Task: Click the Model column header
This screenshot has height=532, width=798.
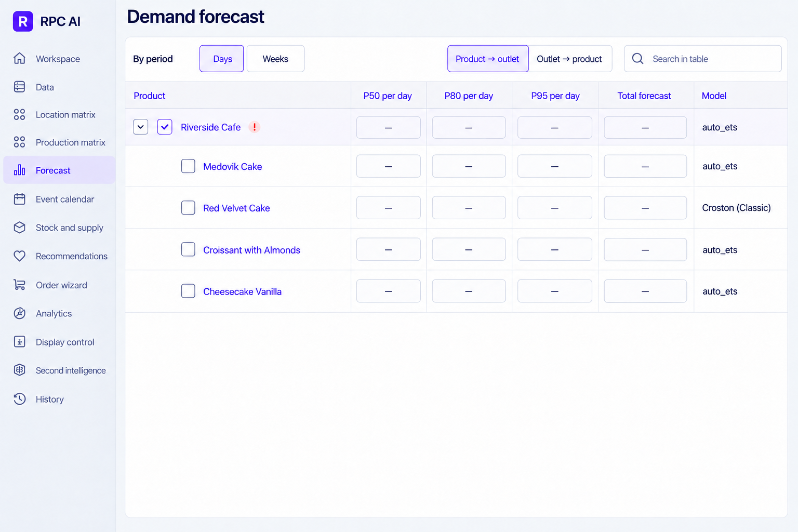Action: (714, 96)
